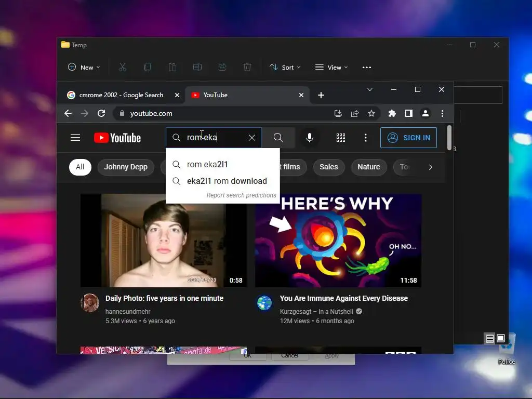The width and height of the screenshot is (532, 399).
Task: Open View dropdown in Temp window
Action: 331,67
